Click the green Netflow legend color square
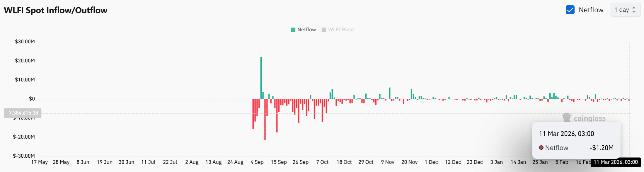 click(x=293, y=30)
